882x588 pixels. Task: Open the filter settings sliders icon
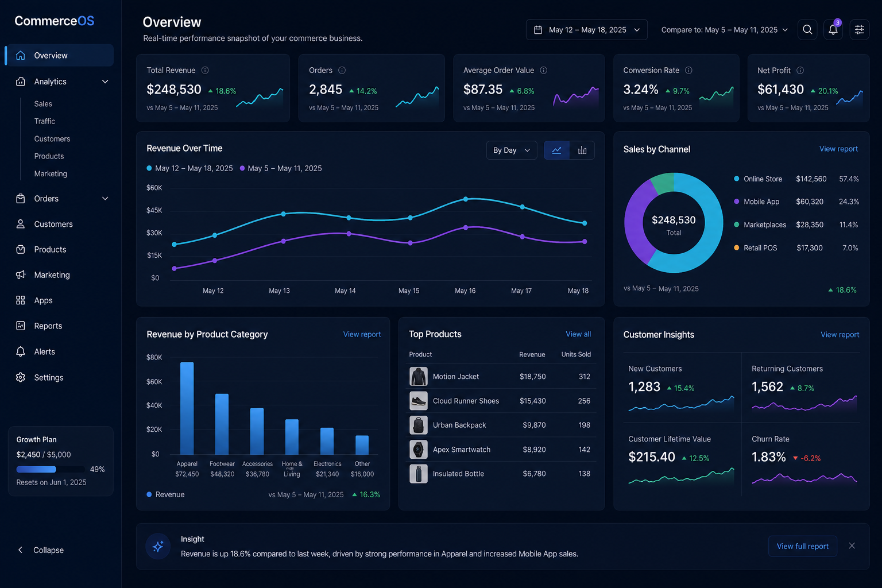click(x=859, y=29)
